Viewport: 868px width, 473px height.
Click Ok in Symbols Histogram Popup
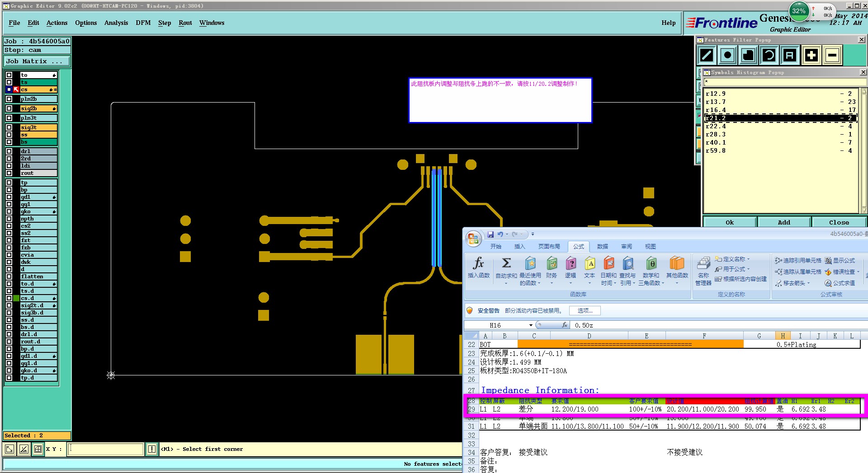click(x=730, y=222)
